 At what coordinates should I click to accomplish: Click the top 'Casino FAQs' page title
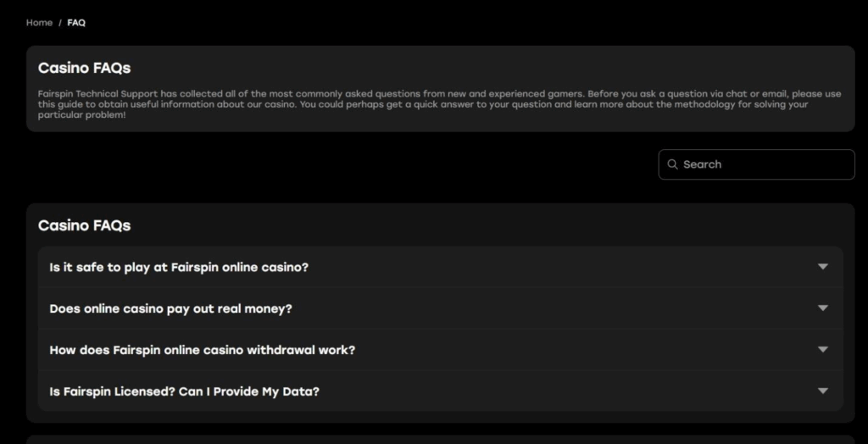point(84,68)
